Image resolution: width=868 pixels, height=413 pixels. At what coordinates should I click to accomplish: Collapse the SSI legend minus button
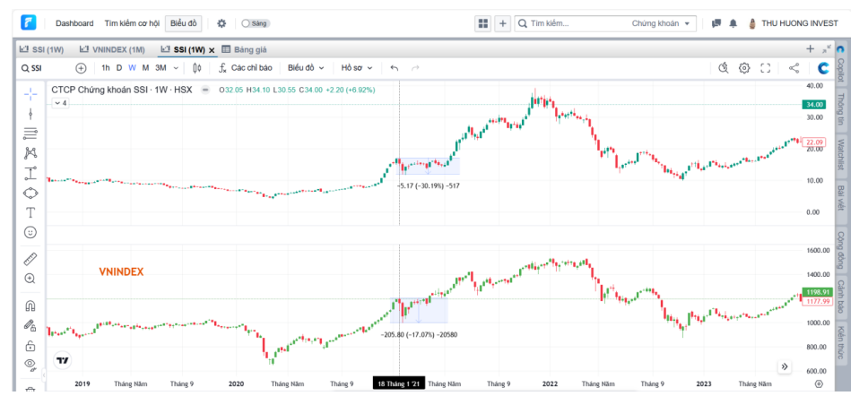pos(205,90)
